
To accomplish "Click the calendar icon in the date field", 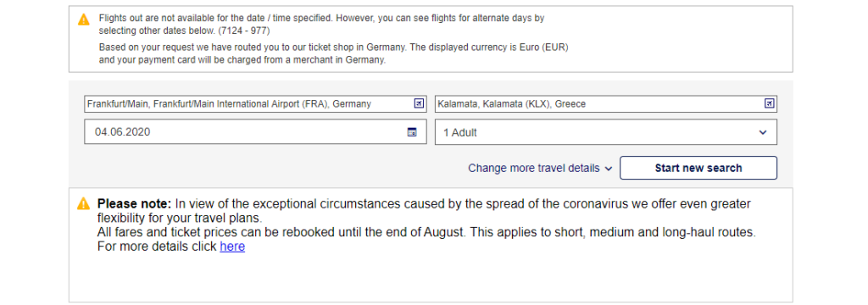I will 412,132.
